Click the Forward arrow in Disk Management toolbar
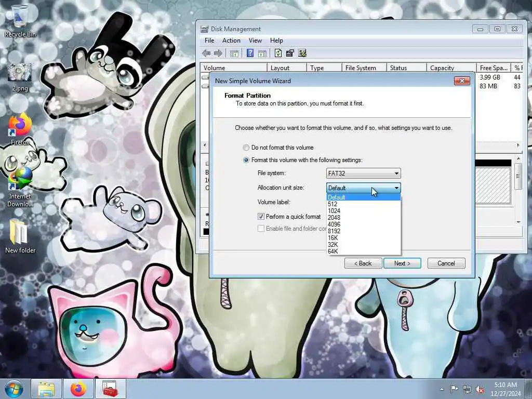The width and height of the screenshot is (532, 399). coord(218,53)
